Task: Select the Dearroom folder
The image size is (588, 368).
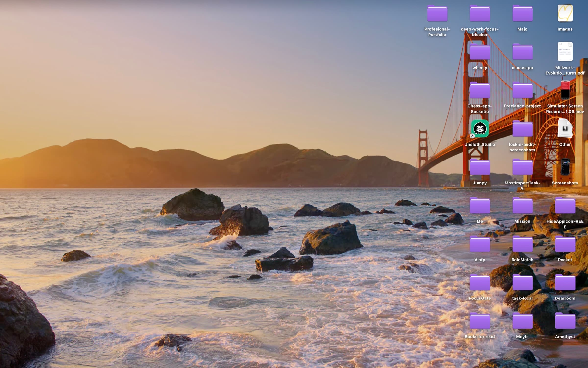Action: click(x=565, y=282)
